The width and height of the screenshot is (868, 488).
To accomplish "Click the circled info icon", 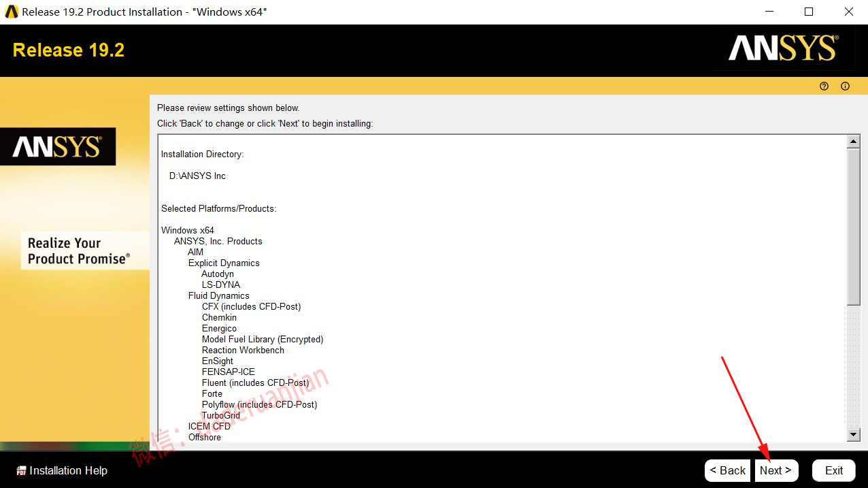I will (x=846, y=86).
